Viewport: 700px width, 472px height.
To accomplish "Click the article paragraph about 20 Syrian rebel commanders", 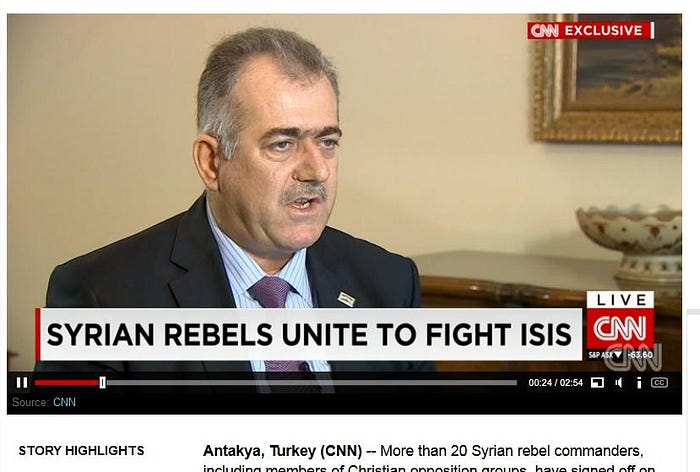I will click(429, 458).
